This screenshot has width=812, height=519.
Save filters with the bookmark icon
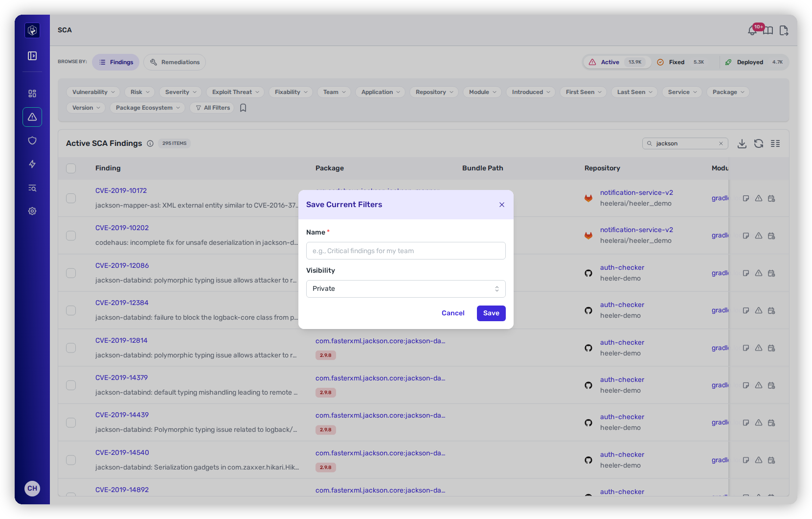[x=243, y=108]
